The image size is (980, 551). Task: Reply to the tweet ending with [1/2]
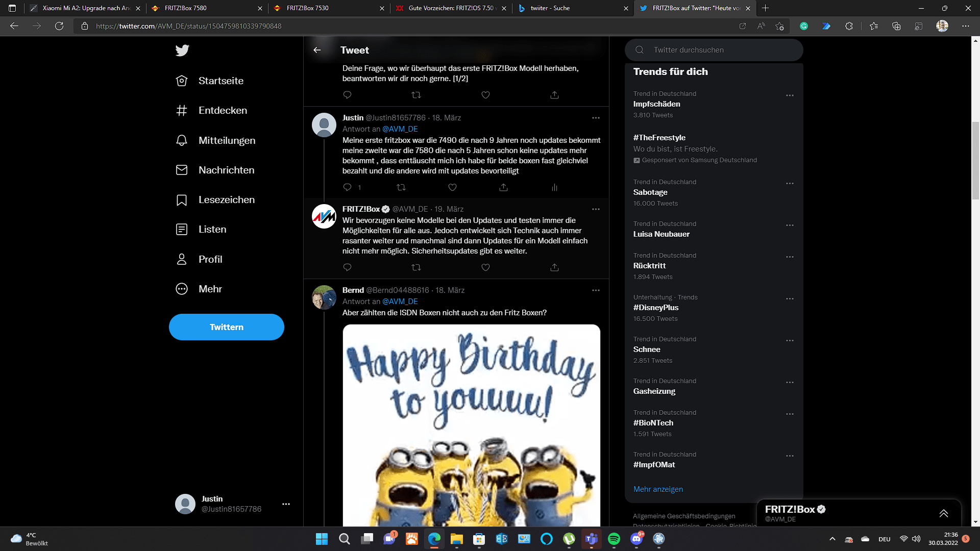click(x=348, y=95)
